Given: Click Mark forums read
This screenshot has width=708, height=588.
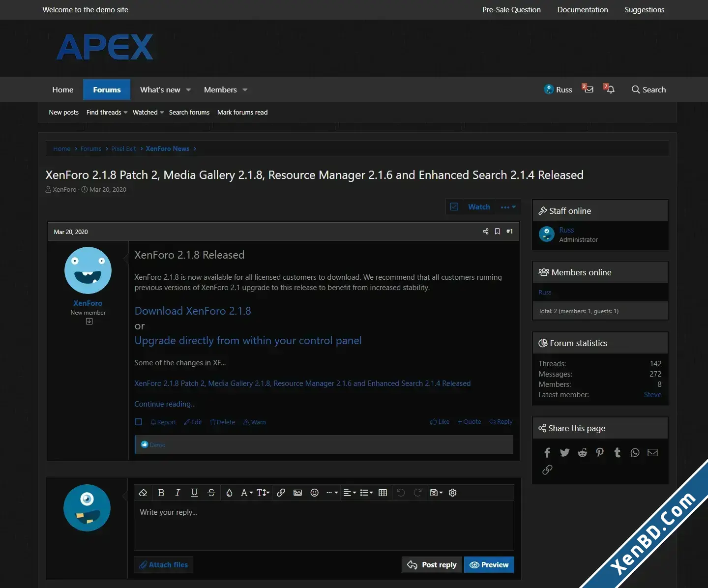Looking at the screenshot, I should (242, 112).
